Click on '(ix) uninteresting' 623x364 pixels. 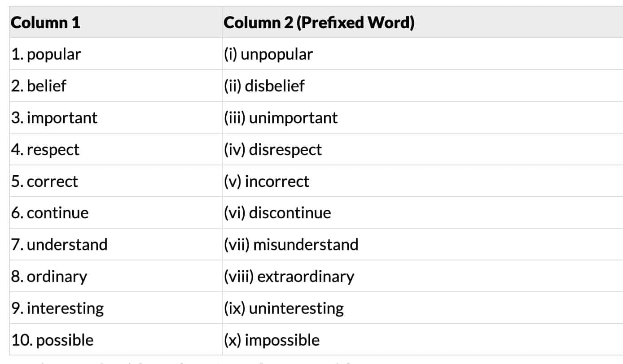click(284, 308)
